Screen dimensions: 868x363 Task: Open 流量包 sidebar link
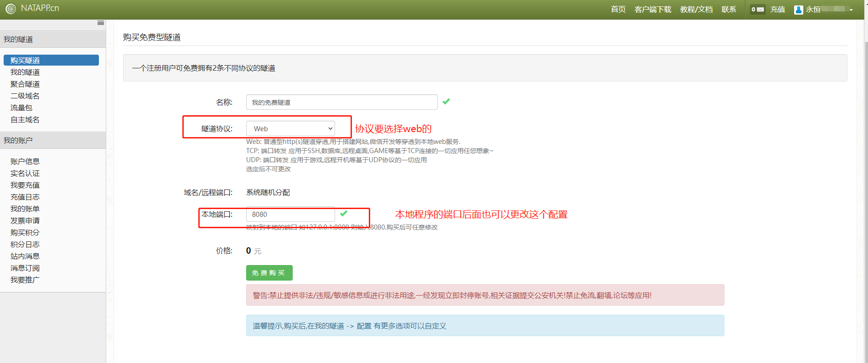pyautogui.click(x=21, y=107)
